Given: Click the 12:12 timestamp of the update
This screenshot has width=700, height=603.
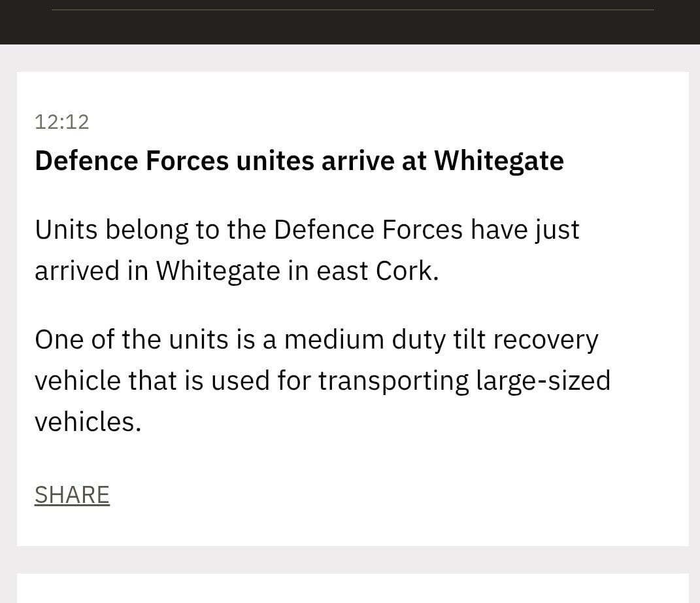Looking at the screenshot, I should coord(62,122).
